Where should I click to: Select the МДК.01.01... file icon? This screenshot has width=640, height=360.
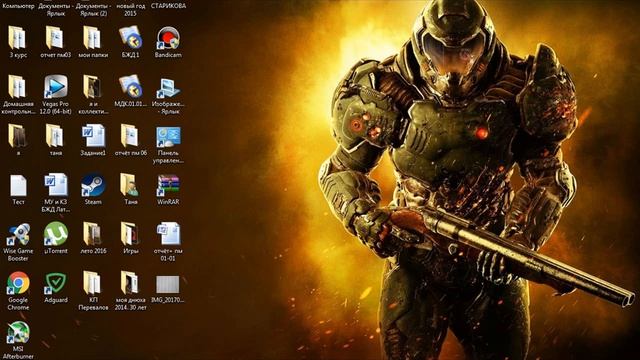[131, 87]
